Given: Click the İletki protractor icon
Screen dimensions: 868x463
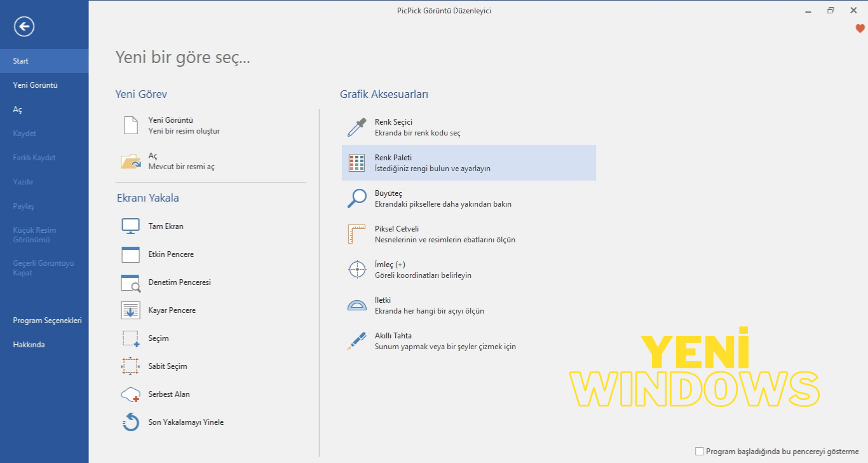Looking at the screenshot, I should [357, 305].
